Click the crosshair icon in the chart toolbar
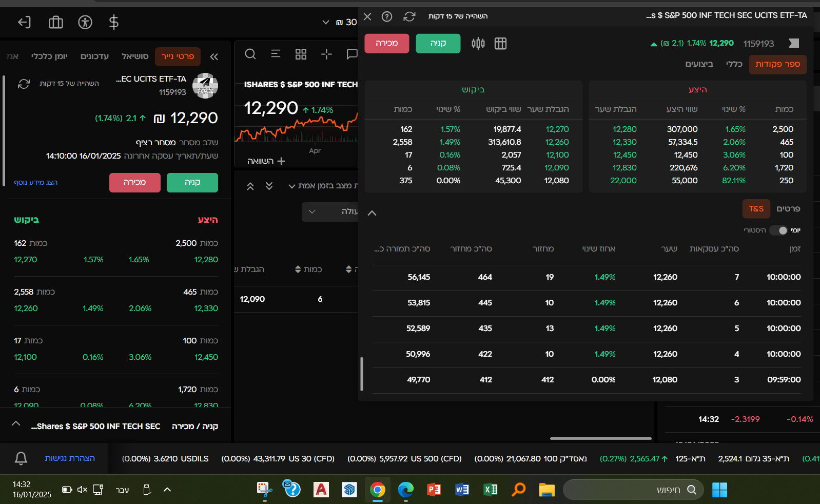 tap(326, 54)
